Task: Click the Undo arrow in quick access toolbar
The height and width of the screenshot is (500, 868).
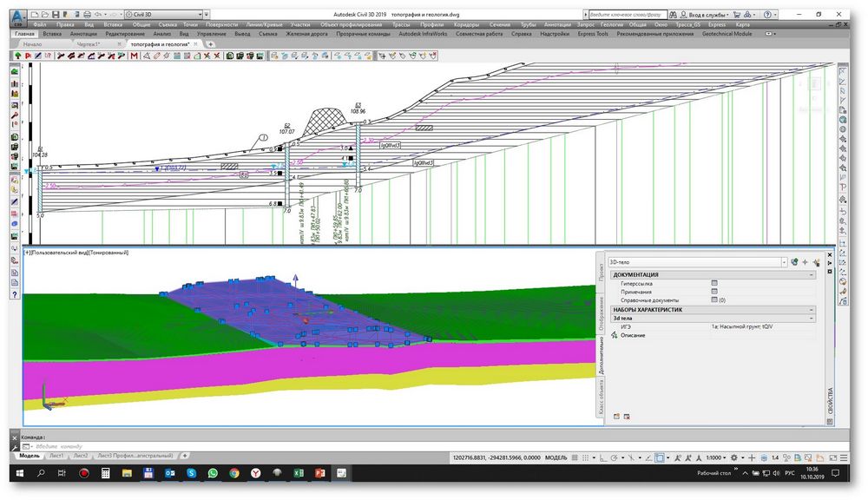Action: 96,15
